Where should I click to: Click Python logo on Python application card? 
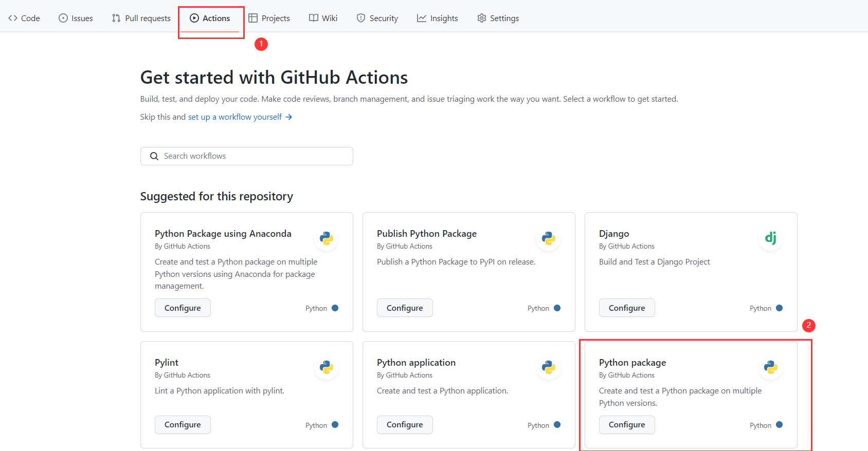tap(549, 367)
